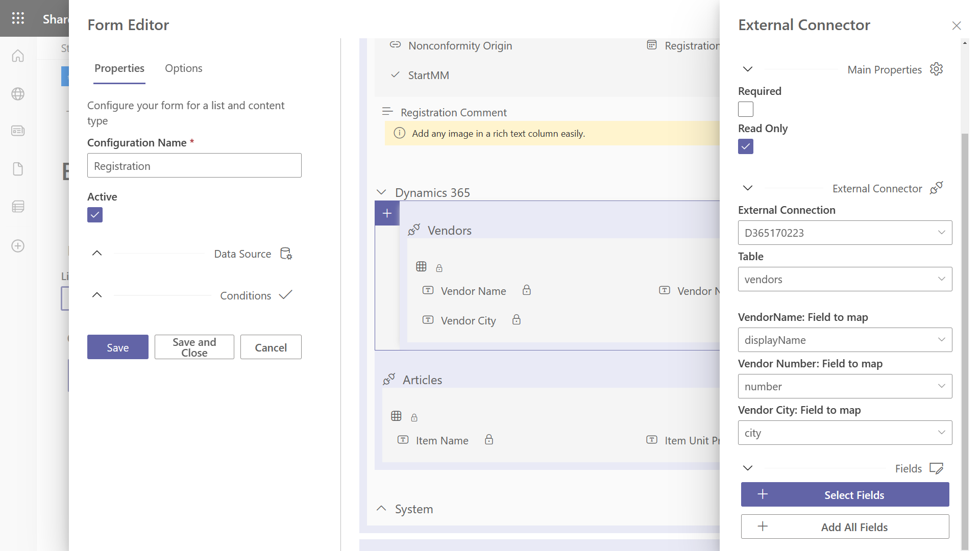Click the Data Source database icon
Image resolution: width=980 pixels, height=551 pixels.
pos(286,254)
